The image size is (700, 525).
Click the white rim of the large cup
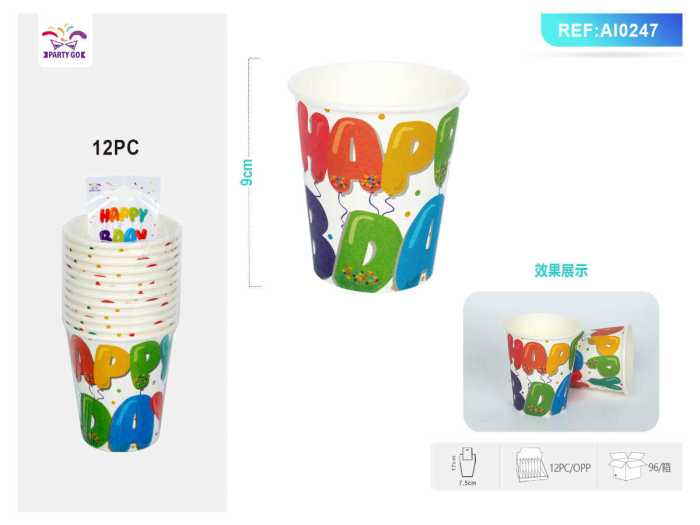click(x=378, y=83)
